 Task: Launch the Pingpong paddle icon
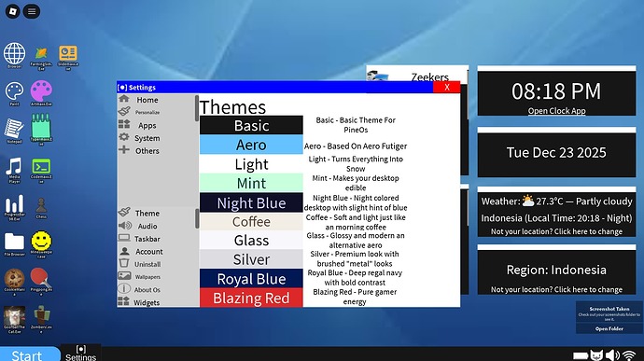(41, 278)
